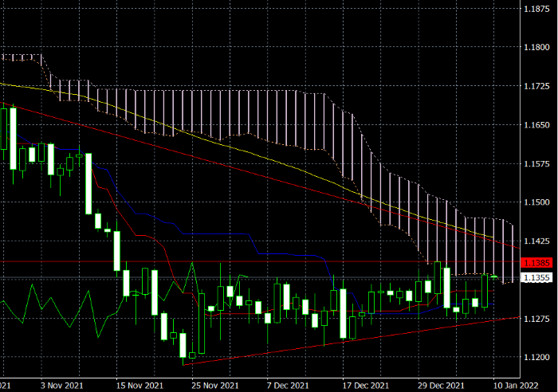Select the 1.1575 price axis value
The image size is (558, 392).
(x=536, y=163)
